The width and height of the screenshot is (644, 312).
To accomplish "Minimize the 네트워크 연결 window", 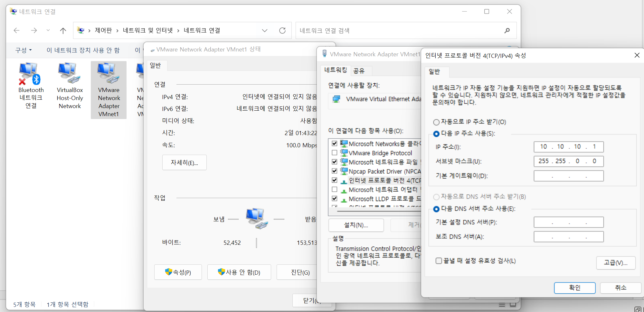I will (x=464, y=12).
